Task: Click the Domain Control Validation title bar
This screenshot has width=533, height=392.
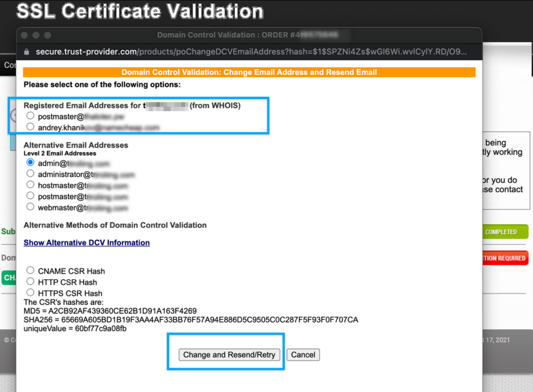Action: [249, 35]
